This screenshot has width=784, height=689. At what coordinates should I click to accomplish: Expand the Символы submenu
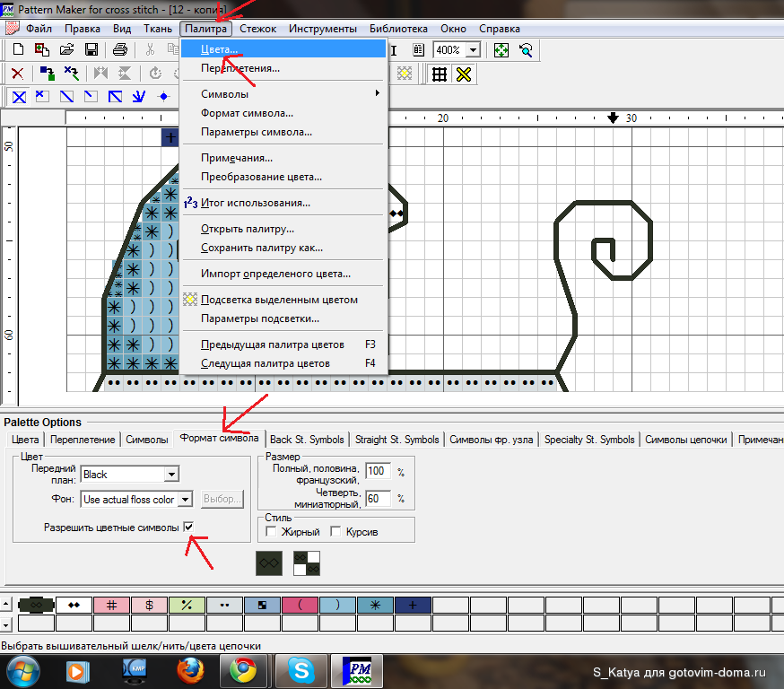pyautogui.click(x=285, y=93)
